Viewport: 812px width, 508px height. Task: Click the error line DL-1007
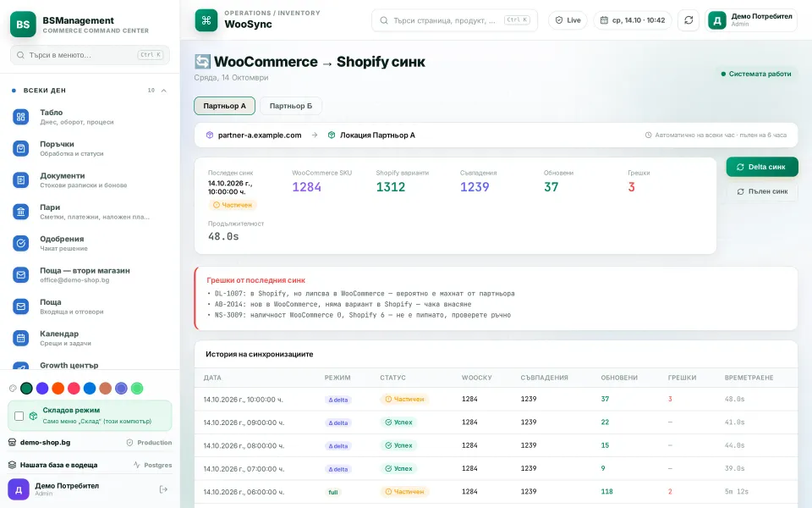click(361, 294)
